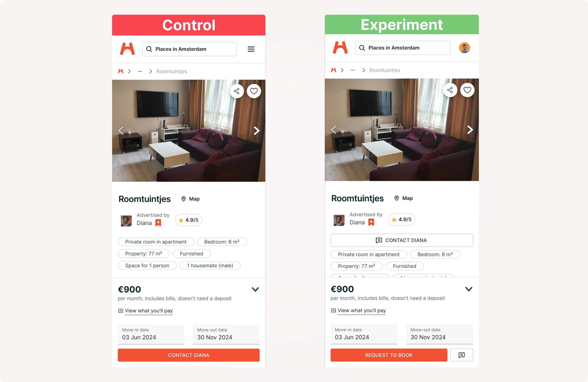
Task: Click 4.9/5 rating badge in Experiment
Action: point(401,219)
